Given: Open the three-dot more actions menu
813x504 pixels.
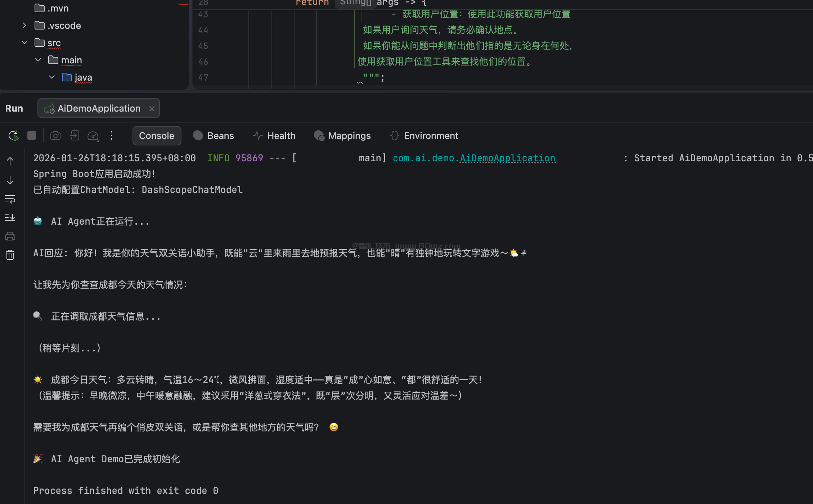Looking at the screenshot, I should pos(112,136).
